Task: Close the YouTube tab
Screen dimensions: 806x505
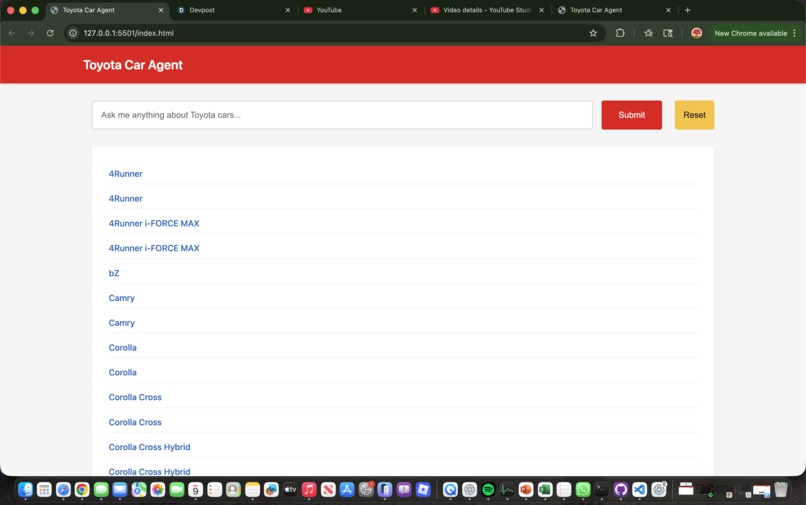Action: pos(414,10)
